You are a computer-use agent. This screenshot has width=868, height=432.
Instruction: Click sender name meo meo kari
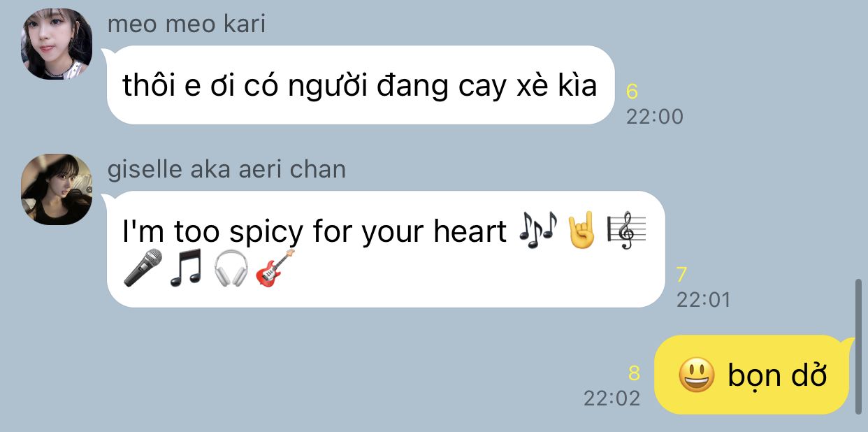[187, 24]
